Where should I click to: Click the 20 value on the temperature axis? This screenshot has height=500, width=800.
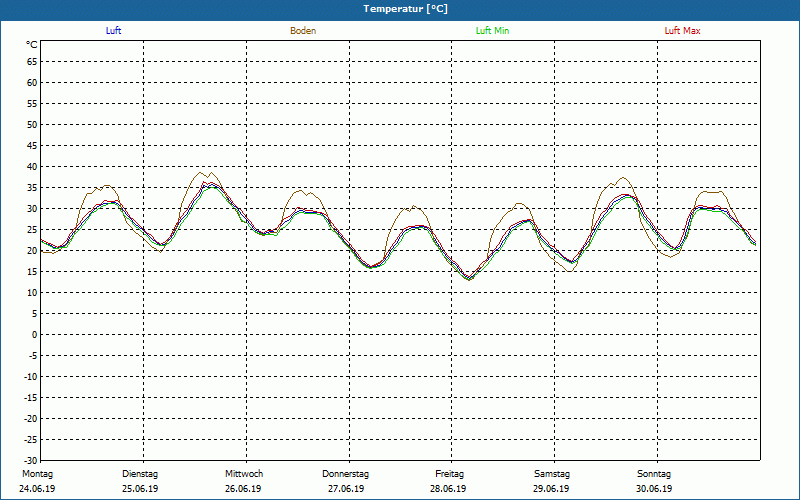click(x=32, y=251)
